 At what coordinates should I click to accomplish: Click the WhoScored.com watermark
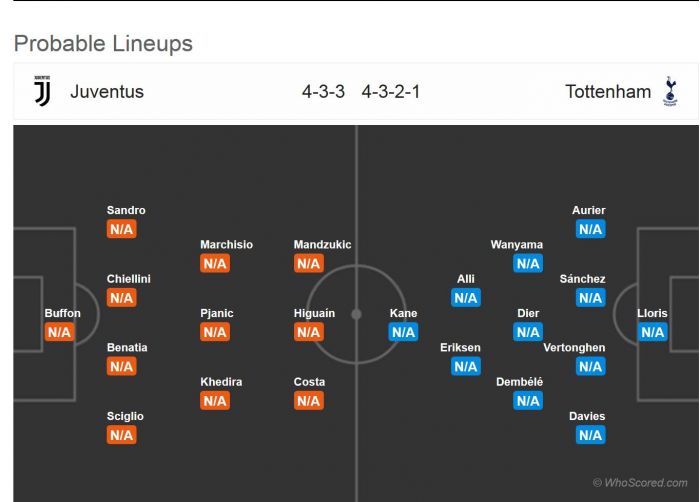[640, 483]
